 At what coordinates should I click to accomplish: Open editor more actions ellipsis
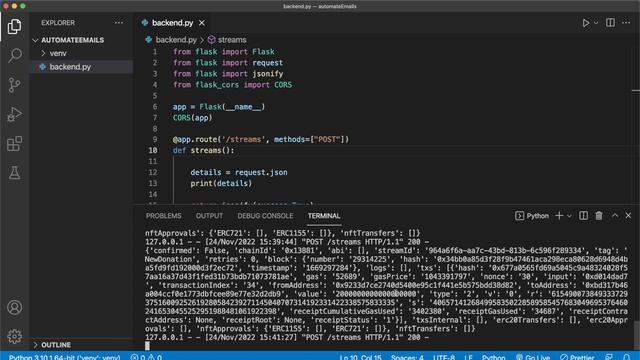[626, 23]
